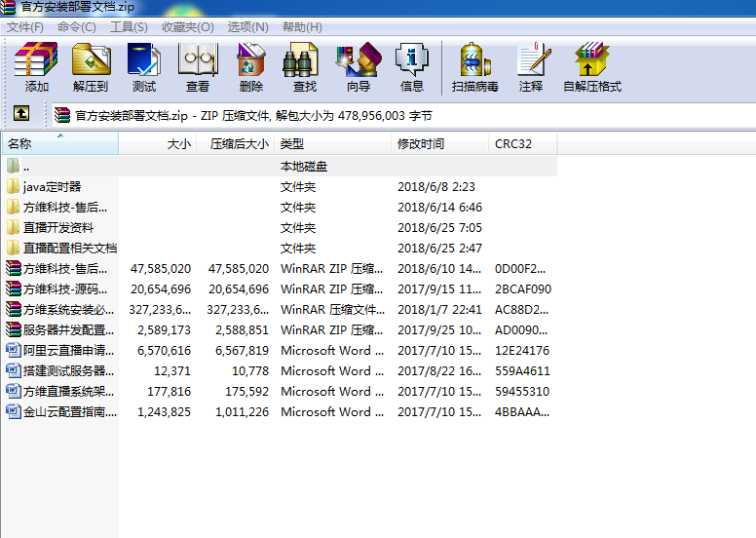Image resolution: width=756 pixels, height=538 pixels.
Task: Click the packed size 1,011,226
Action: tap(242, 411)
